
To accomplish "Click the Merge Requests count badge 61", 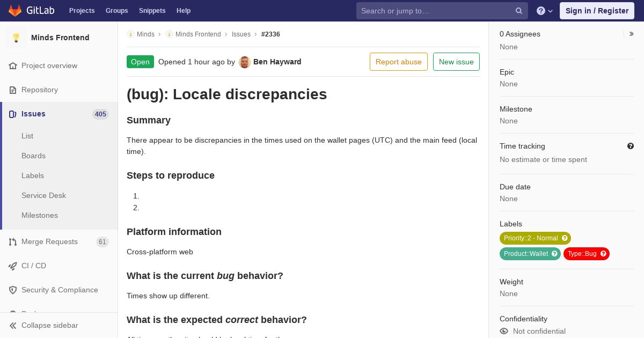I will click(x=103, y=242).
